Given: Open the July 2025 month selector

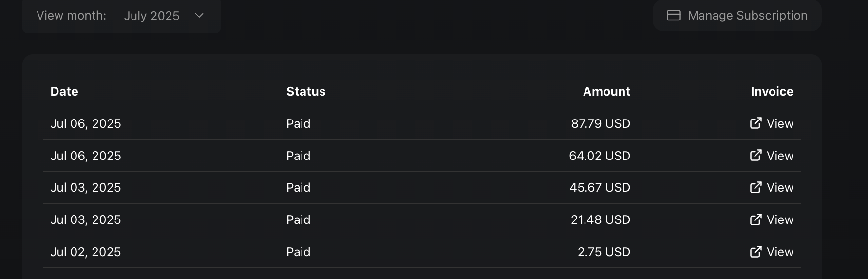Looking at the screenshot, I should tap(164, 16).
